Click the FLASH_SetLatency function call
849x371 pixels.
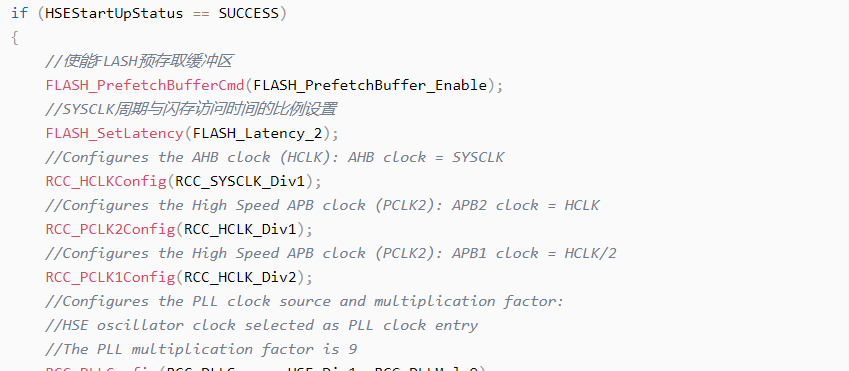coord(115,133)
